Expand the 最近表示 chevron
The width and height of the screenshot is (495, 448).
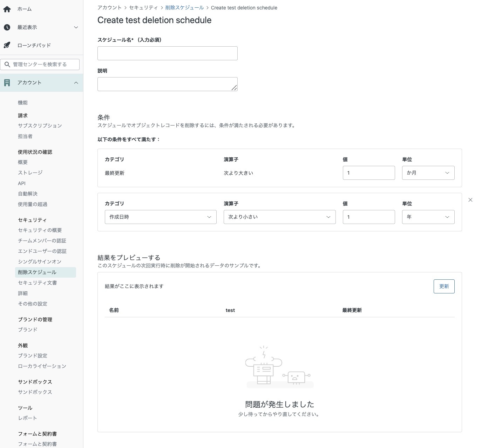(76, 27)
